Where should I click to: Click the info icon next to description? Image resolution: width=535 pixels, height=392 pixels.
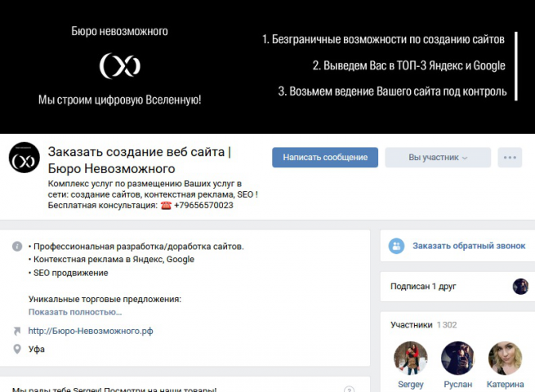[x=17, y=247]
